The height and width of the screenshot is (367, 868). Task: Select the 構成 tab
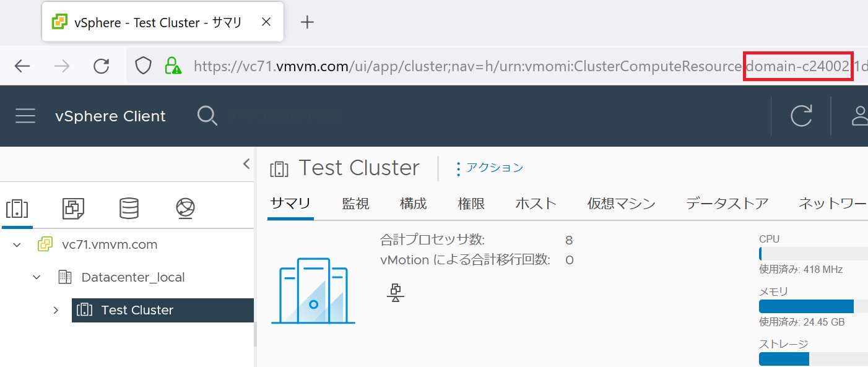tap(413, 203)
